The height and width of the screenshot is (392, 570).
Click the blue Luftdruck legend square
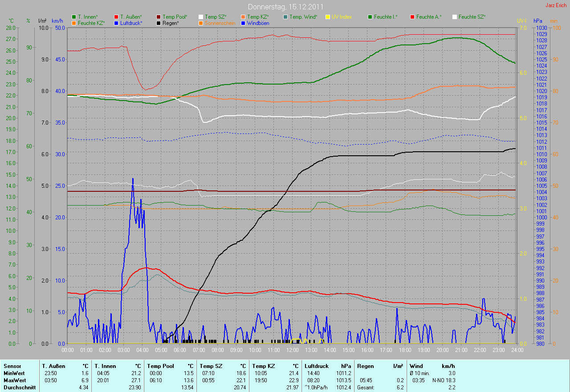point(116,23)
